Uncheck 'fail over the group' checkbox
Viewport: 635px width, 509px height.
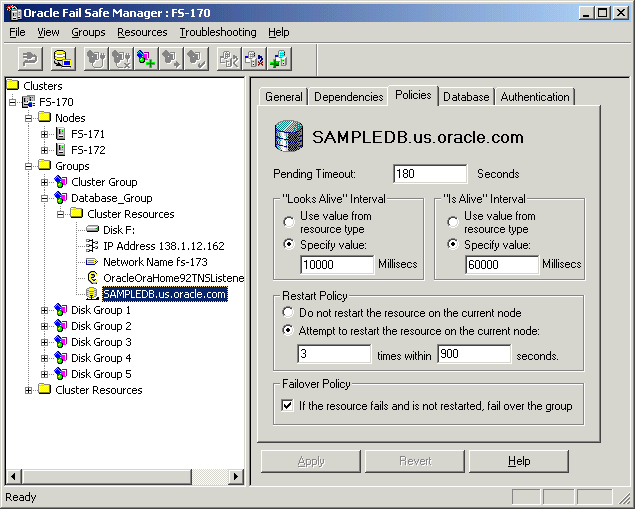288,405
